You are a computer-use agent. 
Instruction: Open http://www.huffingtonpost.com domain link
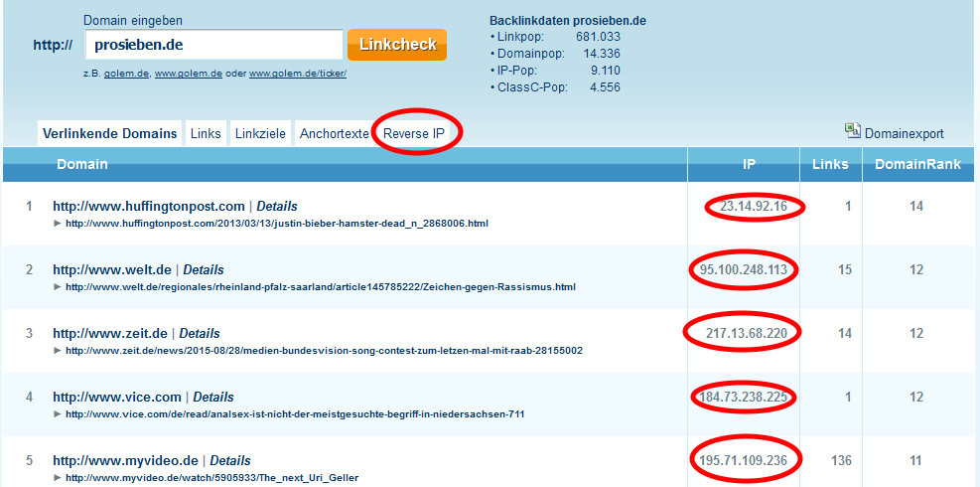point(149,206)
